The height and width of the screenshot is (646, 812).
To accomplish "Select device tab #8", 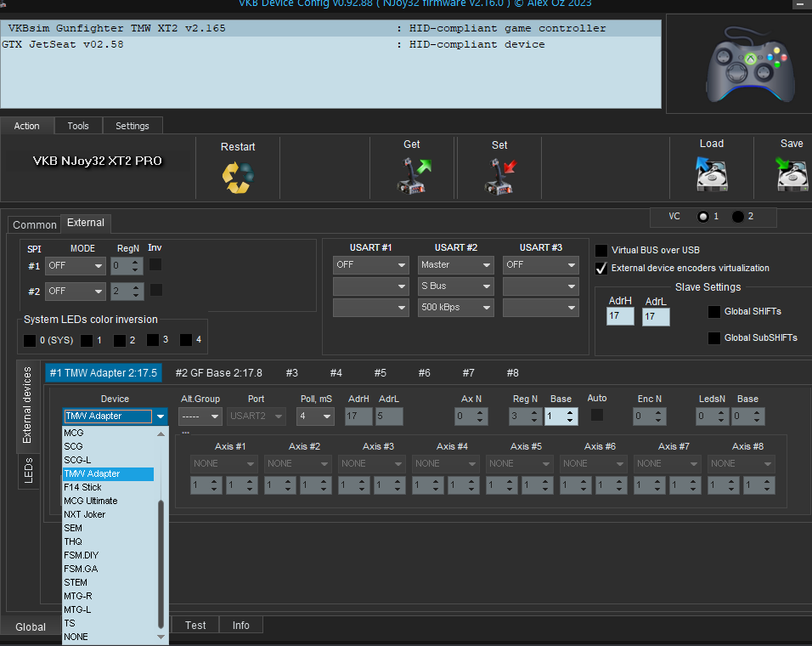I will 513,373.
